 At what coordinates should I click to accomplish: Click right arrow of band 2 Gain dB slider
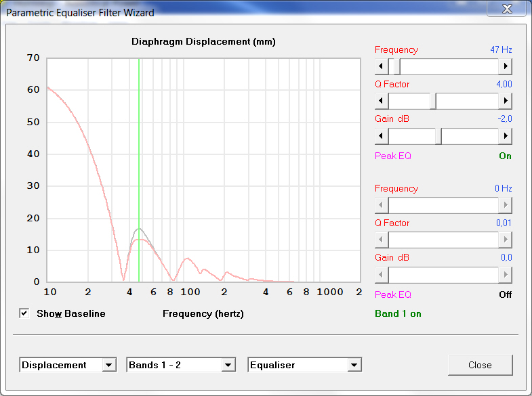[x=505, y=275]
